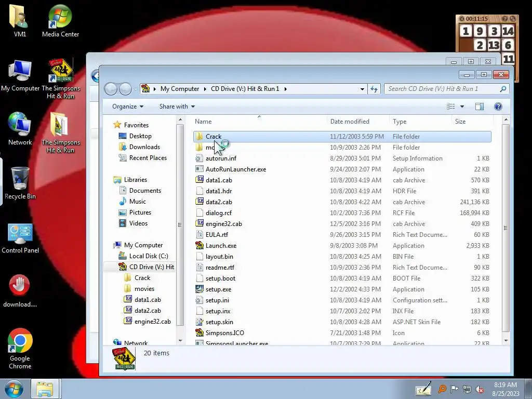Viewport: 532px width, 399px height.
Task: Select the Network desktop icon
Action: pyautogui.click(x=20, y=129)
